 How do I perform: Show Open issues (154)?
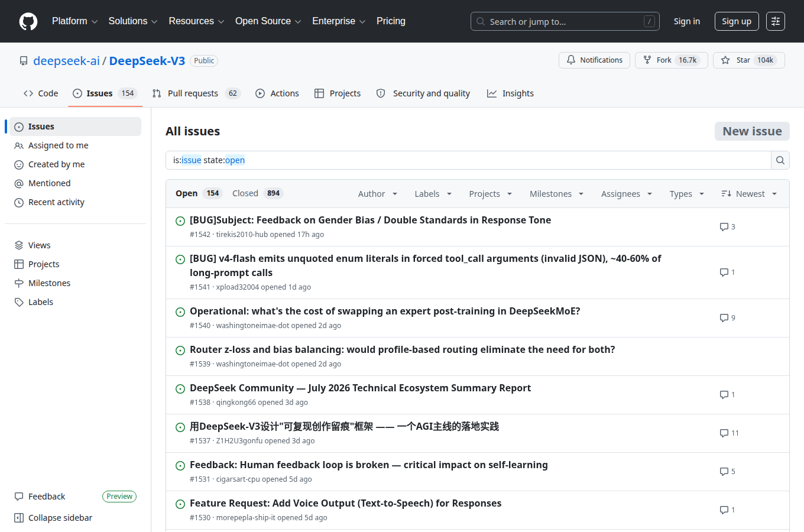click(199, 193)
